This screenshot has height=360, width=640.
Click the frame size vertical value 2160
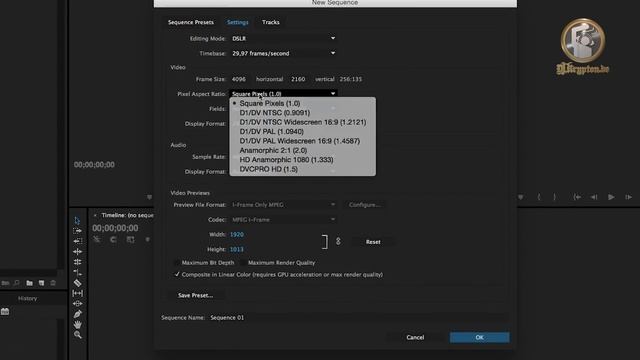[298, 79]
